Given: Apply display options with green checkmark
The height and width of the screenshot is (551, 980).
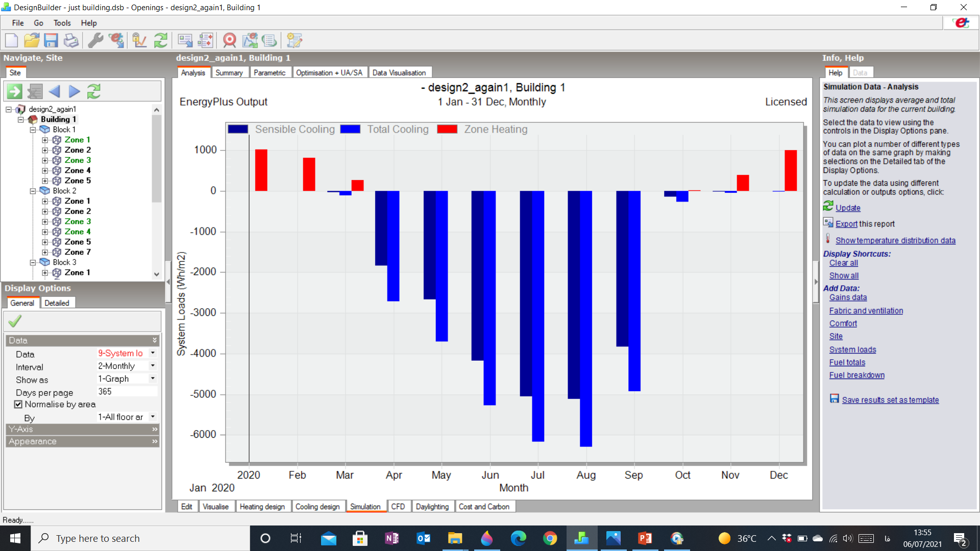Looking at the screenshot, I should 15,321.
